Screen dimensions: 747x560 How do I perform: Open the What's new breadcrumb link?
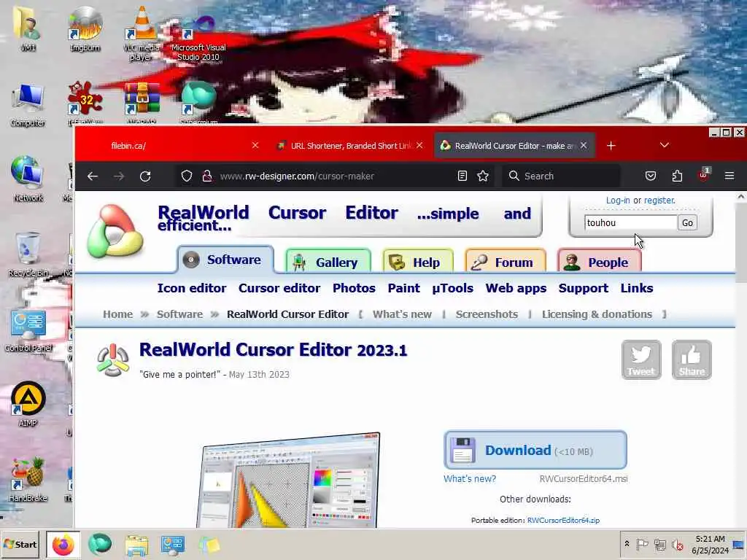[402, 314]
